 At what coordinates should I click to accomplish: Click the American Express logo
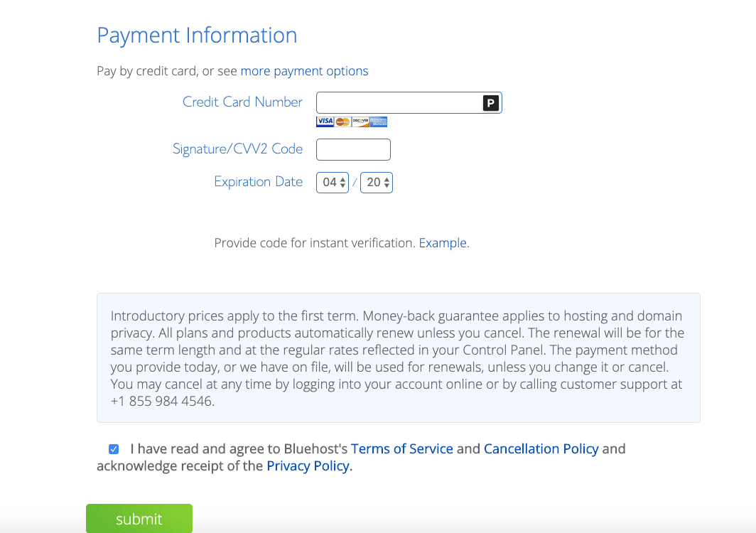(378, 122)
